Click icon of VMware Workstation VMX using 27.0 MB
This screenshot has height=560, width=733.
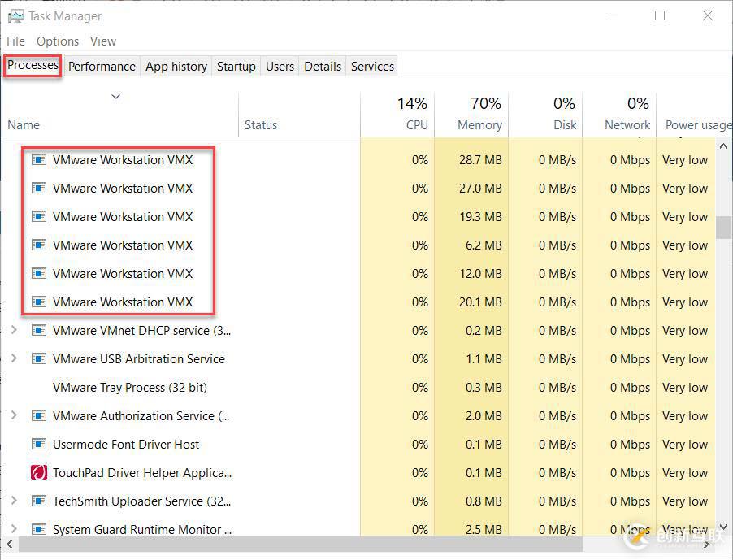point(39,189)
